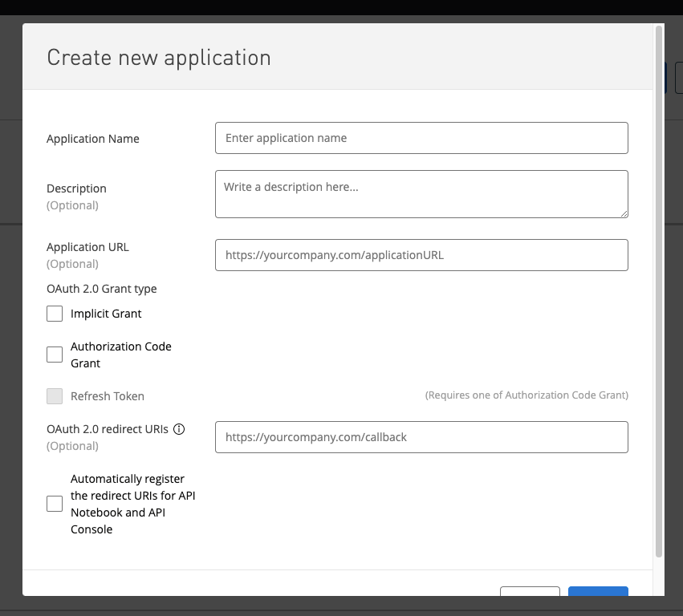This screenshot has height=616, width=683.
Task: Select the Application URL input field
Action: click(x=421, y=255)
